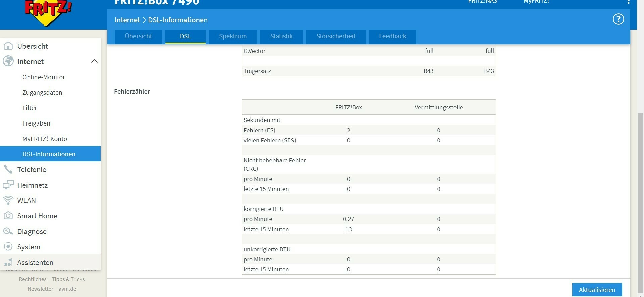The image size is (644, 297).
Task: Click the Diagnose icon
Action: [8, 231]
